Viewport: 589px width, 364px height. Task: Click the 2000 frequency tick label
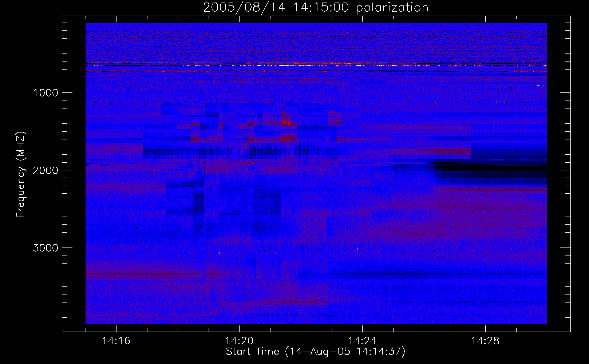(x=46, y=170)
